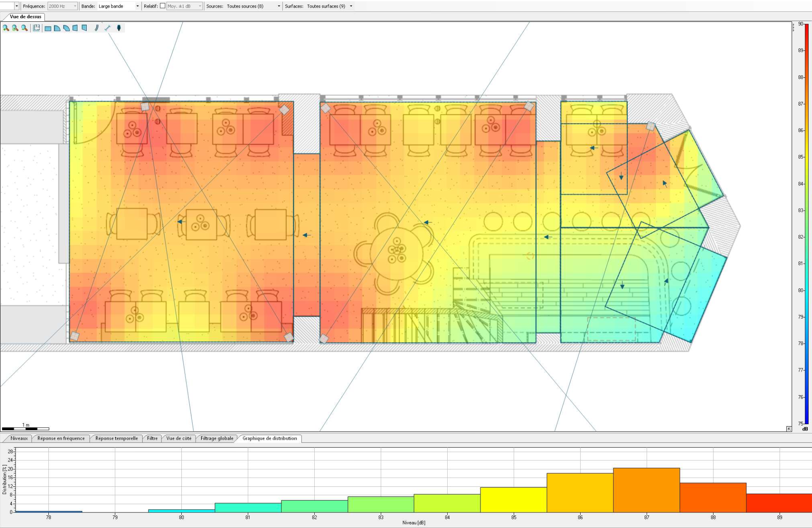Click the green 82 dB histogram bar
This screenshot has width=812, height=528.
(x=314, y=506)
